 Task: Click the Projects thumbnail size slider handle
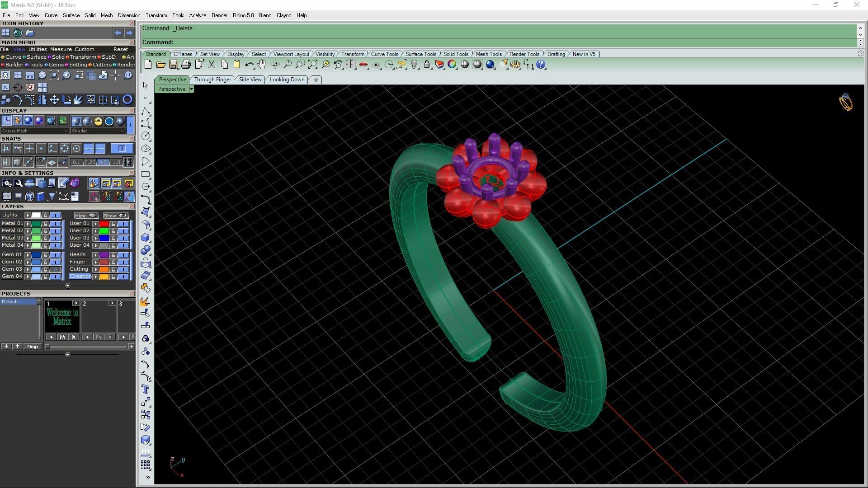point(47,347)
